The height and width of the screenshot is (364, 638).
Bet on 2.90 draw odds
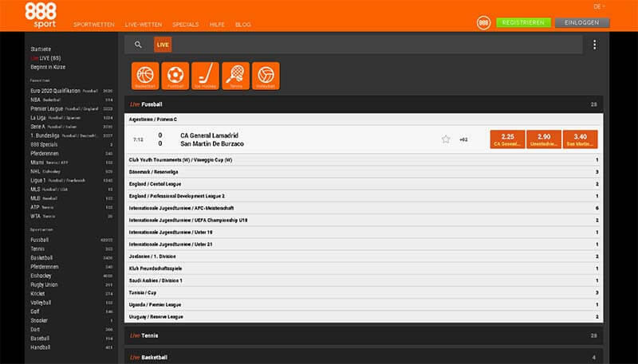(544, 139)
